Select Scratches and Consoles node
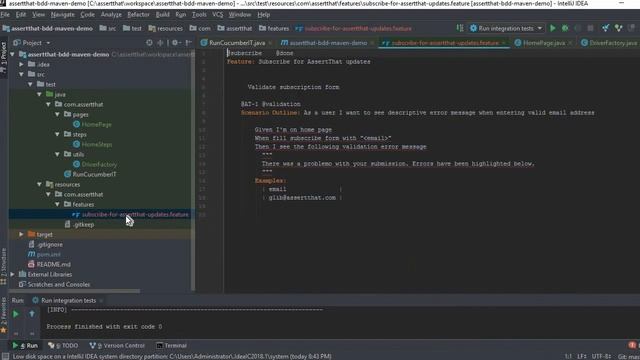The image size is (640, 360). point(54,284)
